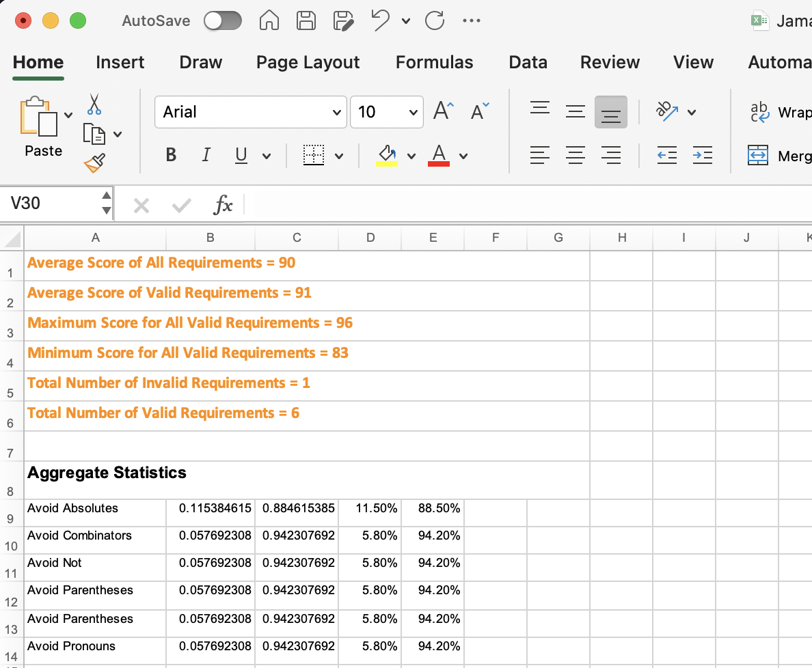Apply the yellow fill color bucket

pyautogui.click(x=387, y=155)
